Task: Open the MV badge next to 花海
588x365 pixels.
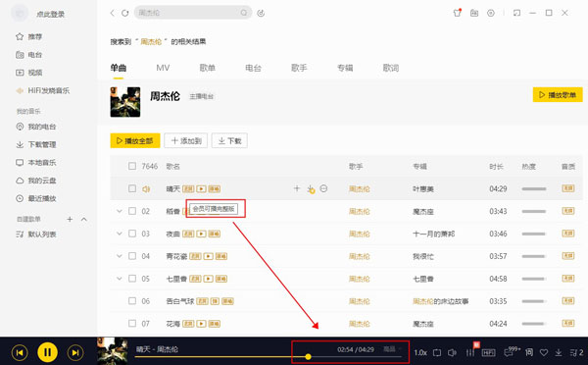Action: pos(201,324)
